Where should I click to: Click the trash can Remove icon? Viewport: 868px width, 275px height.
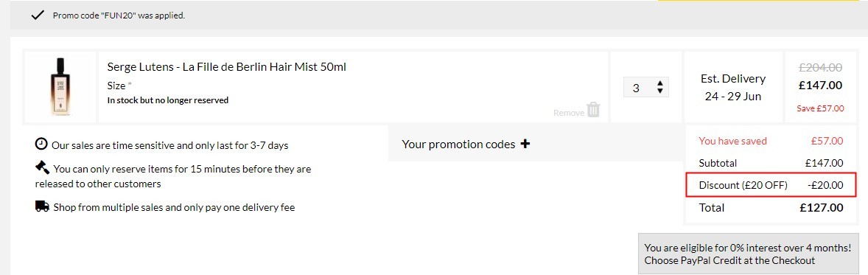tap(593, 109)
